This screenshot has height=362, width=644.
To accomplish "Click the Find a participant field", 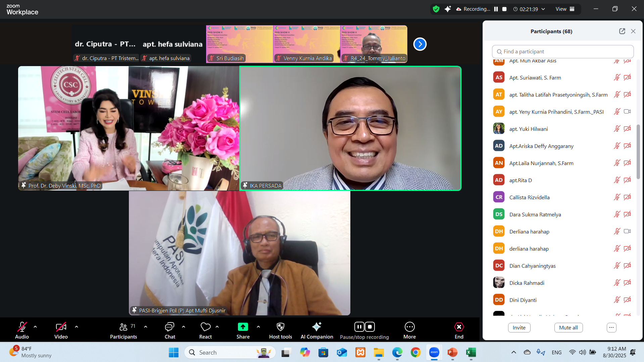I will [563, 52].
